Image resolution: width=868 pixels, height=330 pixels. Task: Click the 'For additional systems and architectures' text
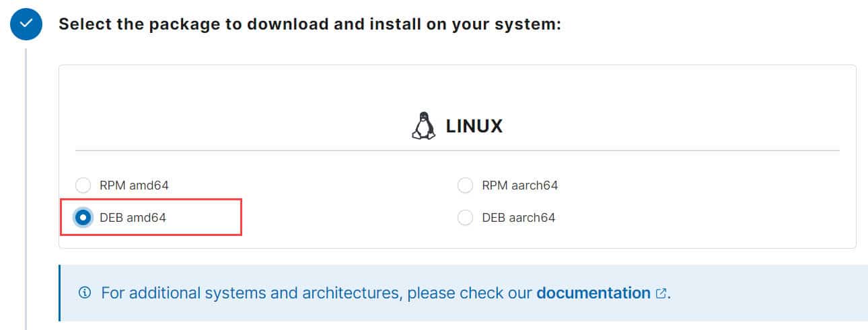pyautogui.click(x=317, y=293)
